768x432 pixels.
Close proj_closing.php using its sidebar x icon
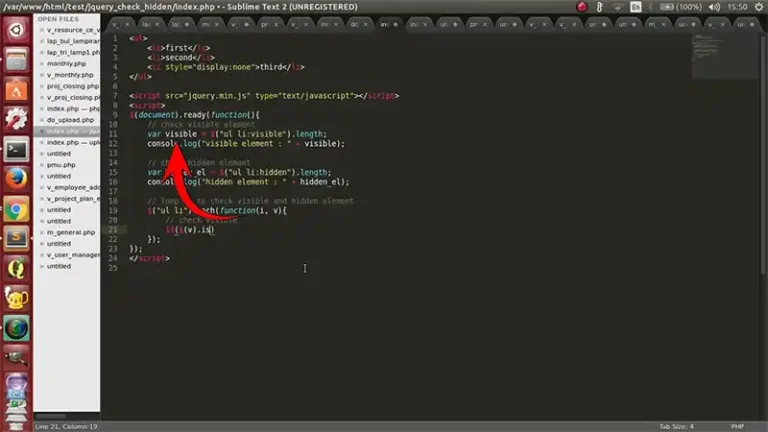[x=42, y=86]
